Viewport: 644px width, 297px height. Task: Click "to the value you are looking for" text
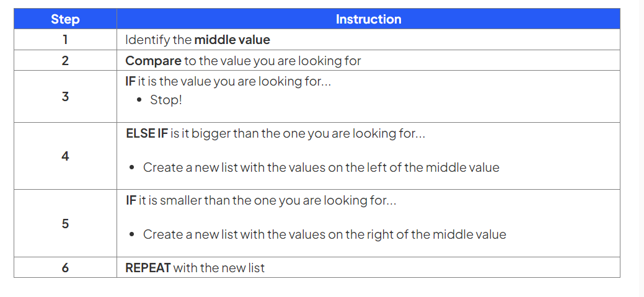click(x=273, y=60)
